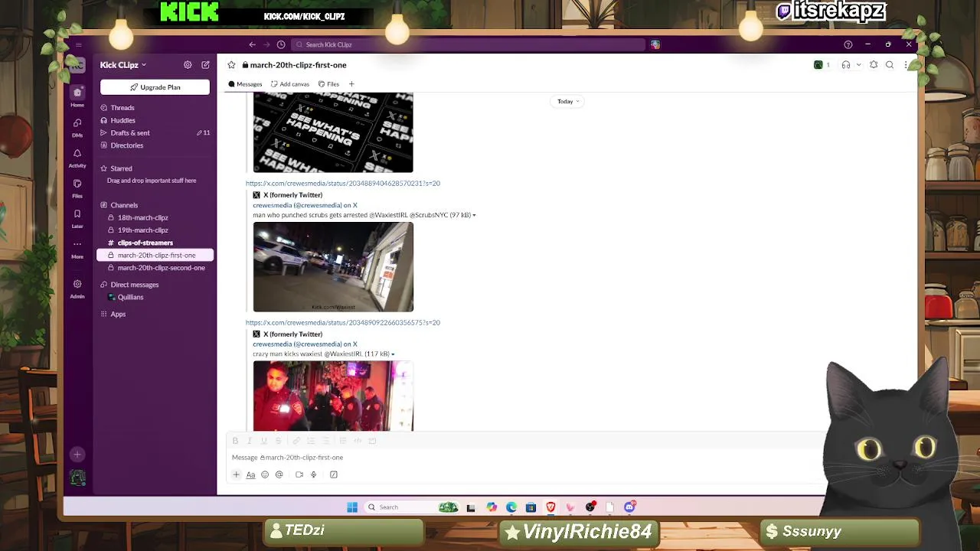Image resolution: width=980 pixels, height=551 pixels.
Task: Click the emoji picker icon in composer
Action: 265,474
